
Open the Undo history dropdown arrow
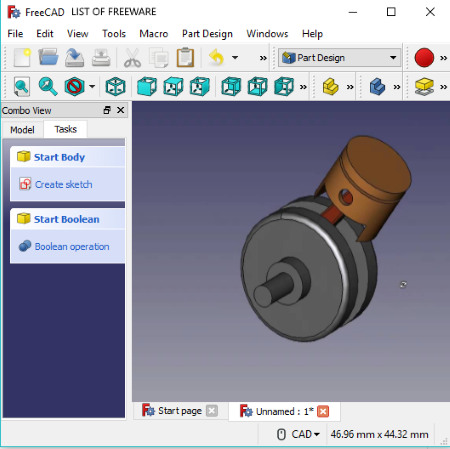coord(235,58)
